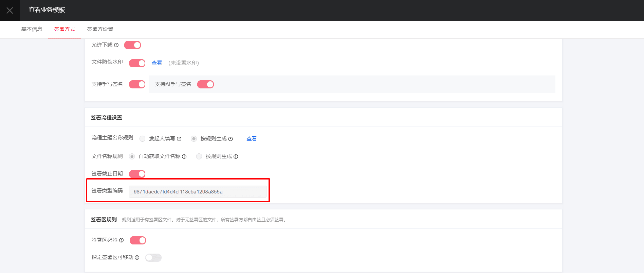Toggle the 支持AI手写签名 switch
644x273 pixels.
coord(206,84)
